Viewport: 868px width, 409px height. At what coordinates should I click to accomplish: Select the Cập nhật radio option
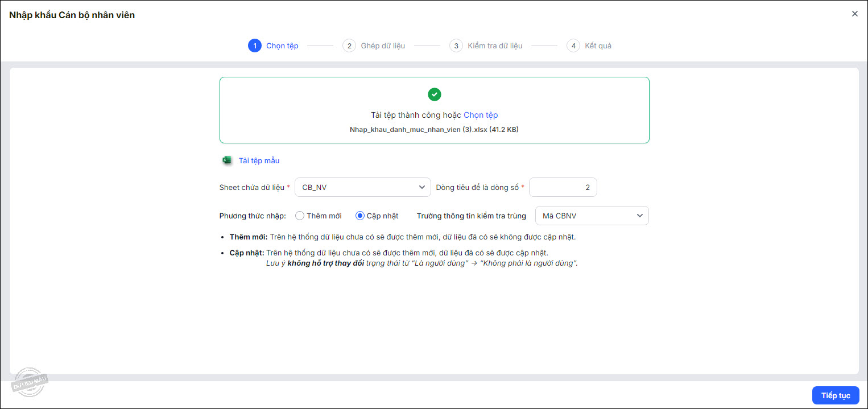point(359,216)
